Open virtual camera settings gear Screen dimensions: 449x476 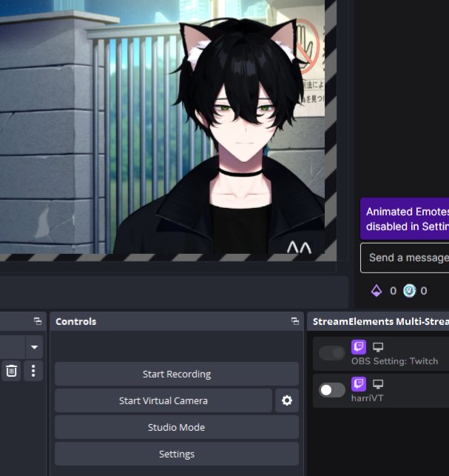(x=287, y=400)
